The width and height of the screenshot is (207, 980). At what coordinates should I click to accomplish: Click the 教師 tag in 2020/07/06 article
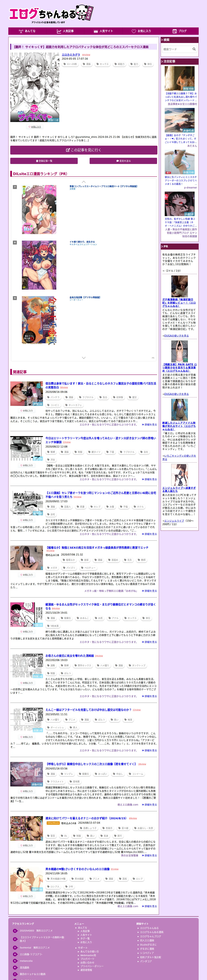(142, 560)
